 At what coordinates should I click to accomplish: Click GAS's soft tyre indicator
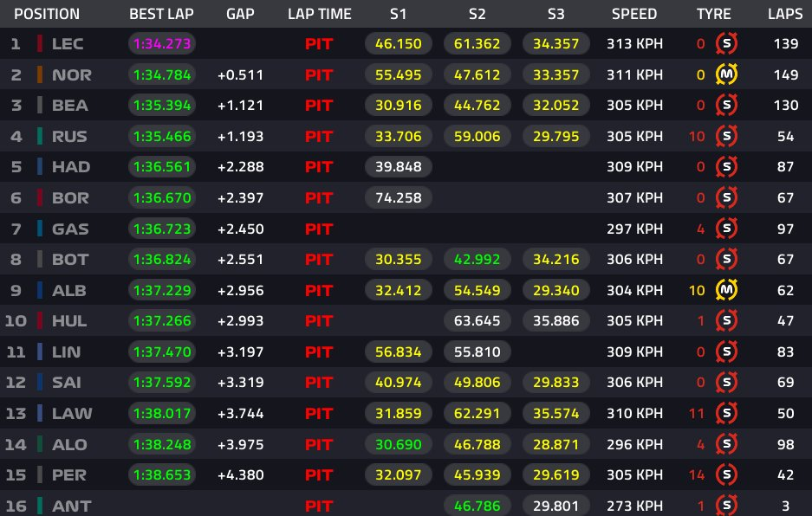727,228
